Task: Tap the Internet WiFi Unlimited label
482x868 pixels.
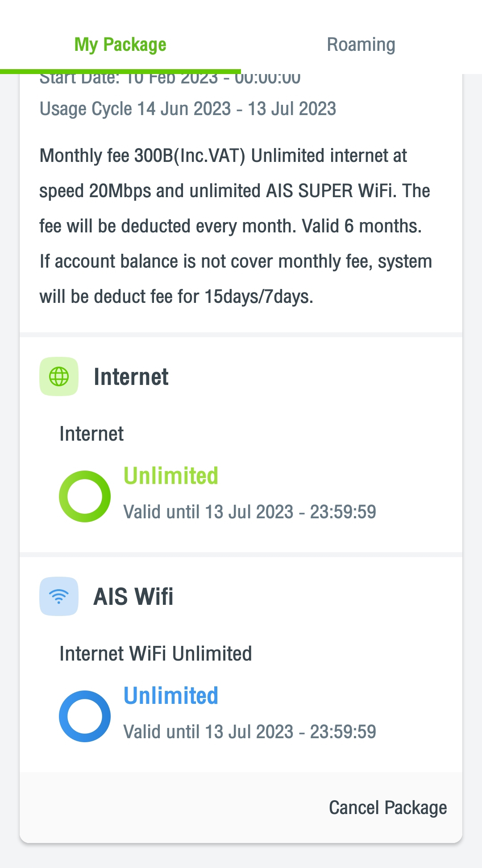Action: tap(156, 654)
